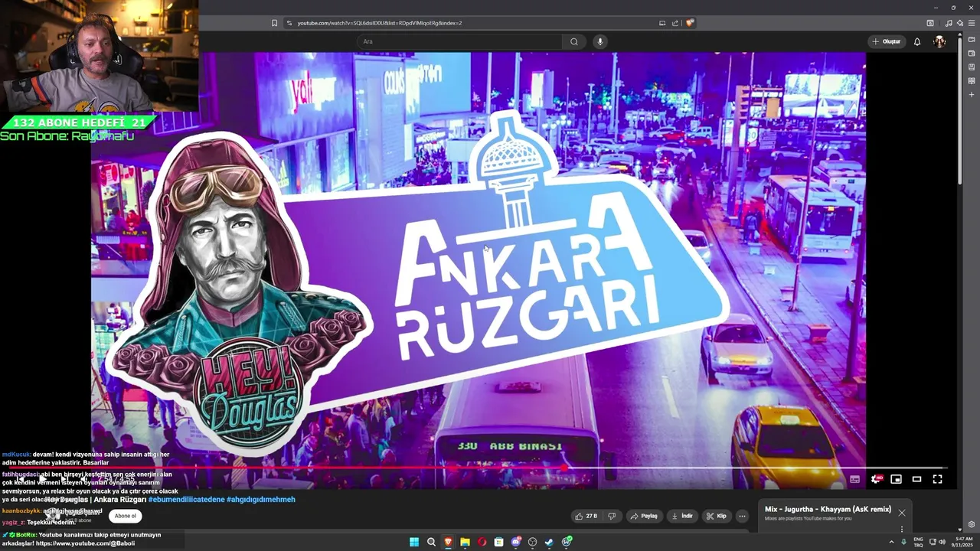Click the Paylaş share button
The image size is (980, 551).
[x=644, y=516]
